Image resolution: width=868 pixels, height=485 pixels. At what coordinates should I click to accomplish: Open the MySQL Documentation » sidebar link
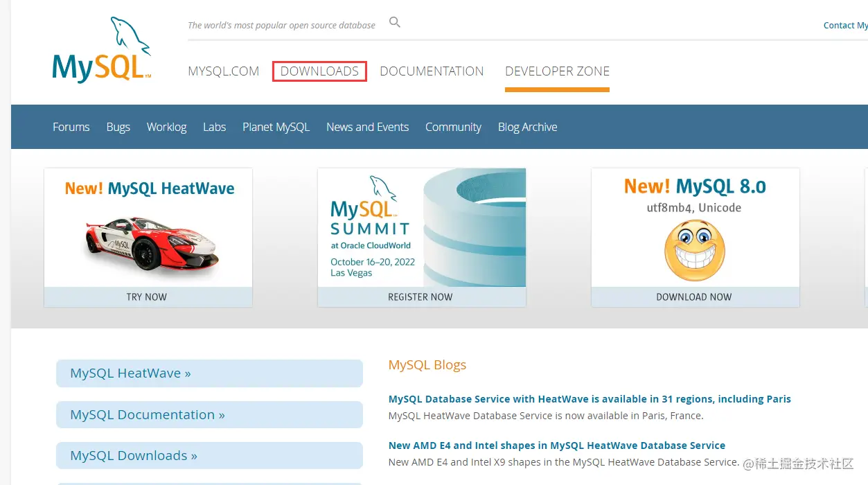[x=209, y=414]
